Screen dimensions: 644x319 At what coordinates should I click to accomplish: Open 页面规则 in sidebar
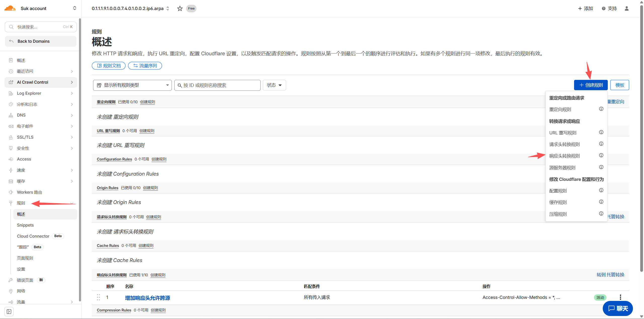point(25,258)
